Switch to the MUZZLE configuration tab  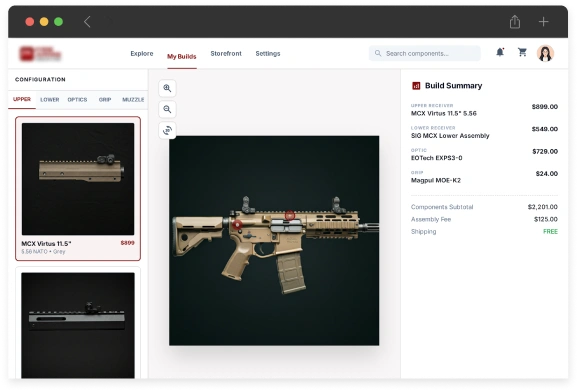click(x=133, y=100)
